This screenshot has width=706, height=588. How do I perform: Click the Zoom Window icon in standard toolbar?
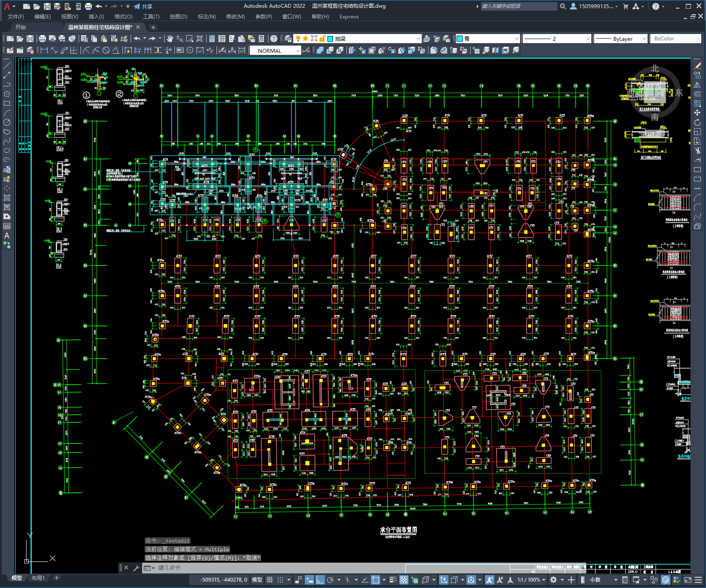tap(189, 39)
